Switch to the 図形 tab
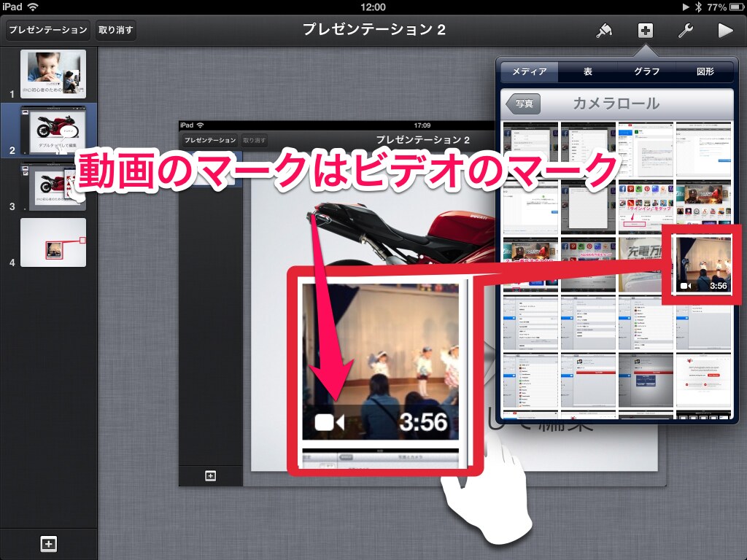 click(x=705, y=71)
